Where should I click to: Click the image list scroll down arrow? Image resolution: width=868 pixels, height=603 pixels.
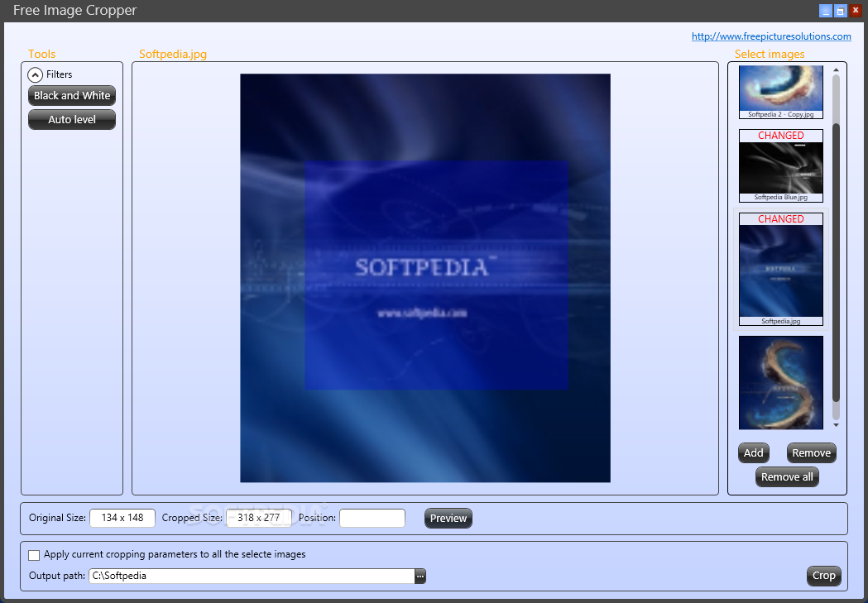click(836, 425)
